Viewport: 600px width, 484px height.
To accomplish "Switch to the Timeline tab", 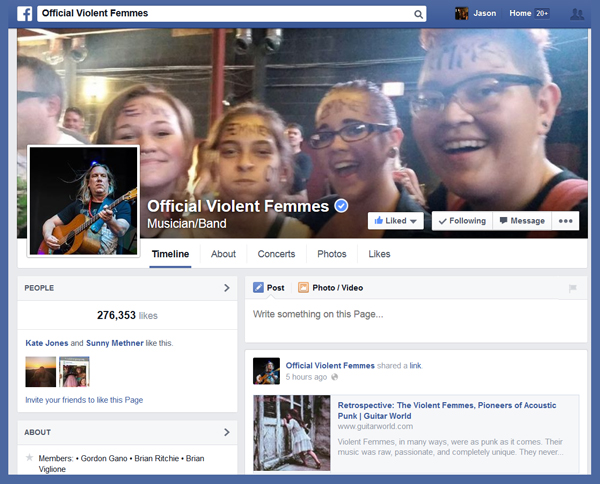I will pos(170,254).
